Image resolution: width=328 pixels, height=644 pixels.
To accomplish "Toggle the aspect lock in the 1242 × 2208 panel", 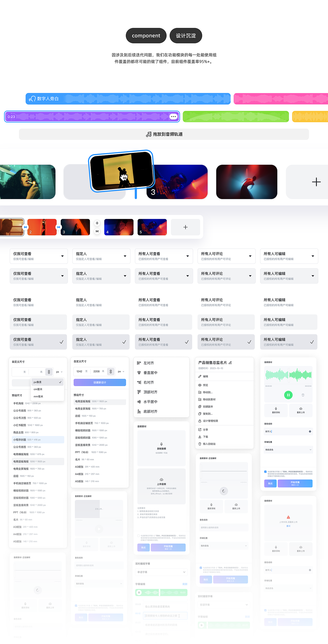I will coord(111,371).
